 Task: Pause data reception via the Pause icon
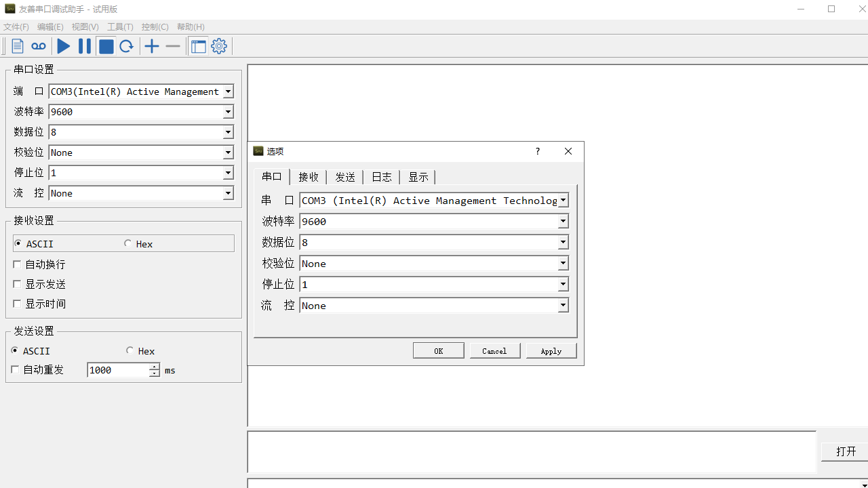click(85, 46)
